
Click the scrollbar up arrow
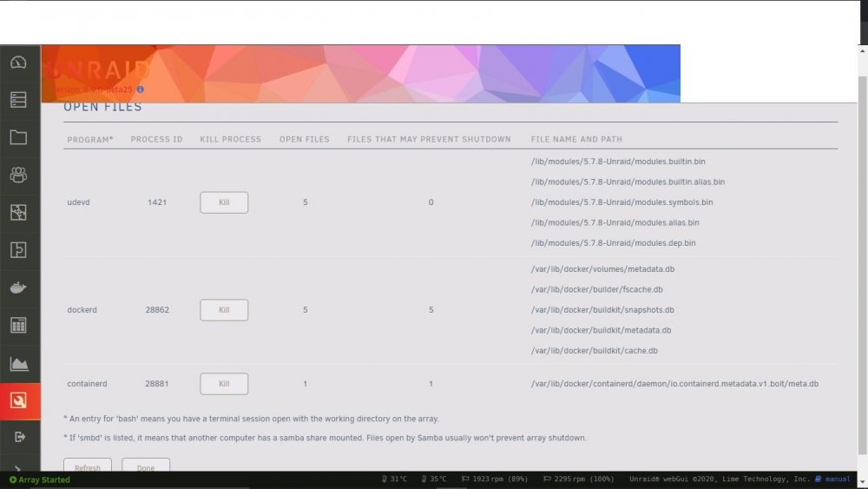click(863, 51)
